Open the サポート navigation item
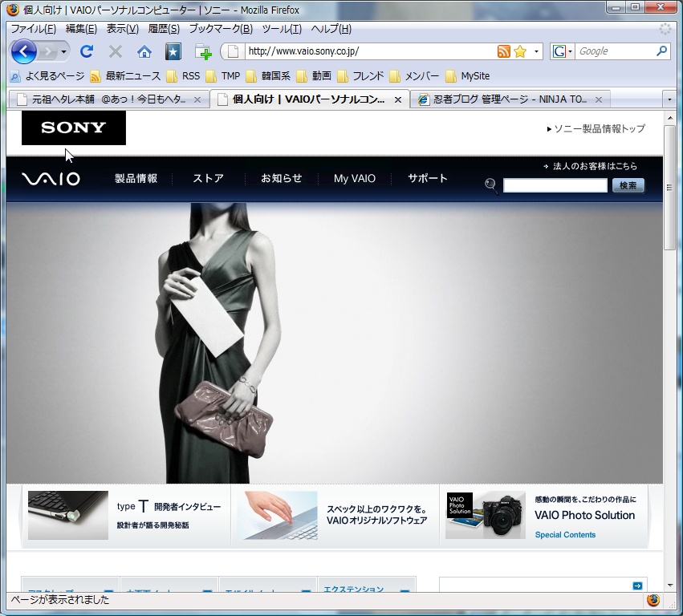Viewport: 683px width, 616px height. pyautogui.click(x=427, y=179)
